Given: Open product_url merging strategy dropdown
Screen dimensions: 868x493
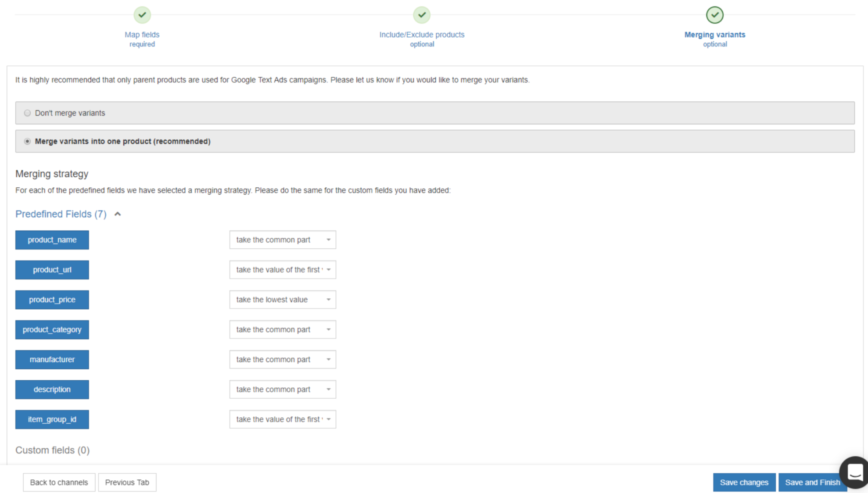Looking at the screenshot, I should click(x=283, y=270).
